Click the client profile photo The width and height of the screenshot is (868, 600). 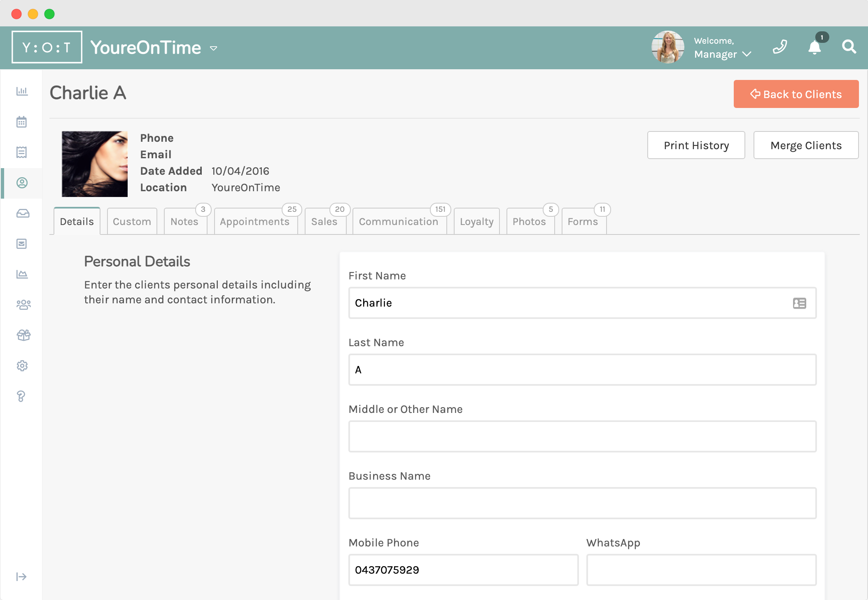click(x=95, y=164)
